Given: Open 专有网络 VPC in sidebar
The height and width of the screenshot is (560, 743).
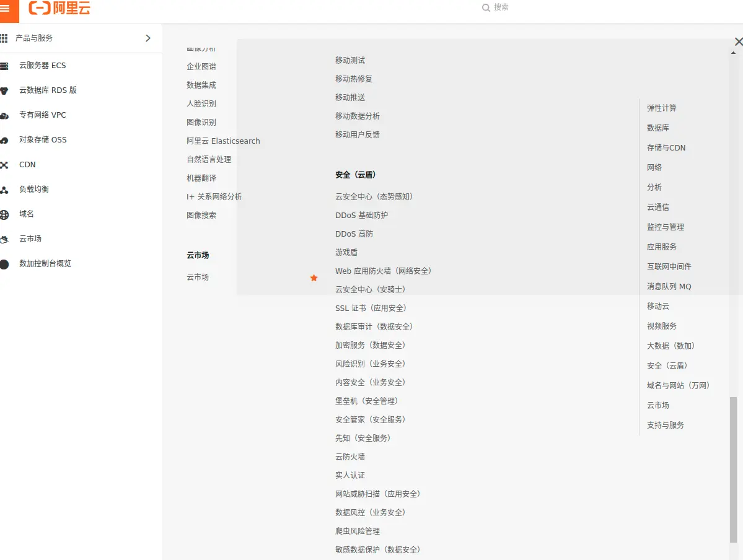Looking at the screenshot, I should tap(43, 115).
